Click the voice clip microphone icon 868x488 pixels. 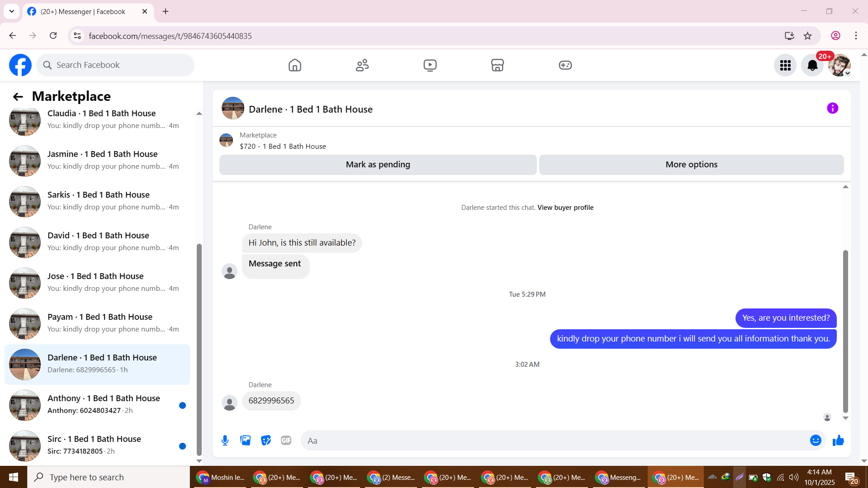(x=225, y=441)
